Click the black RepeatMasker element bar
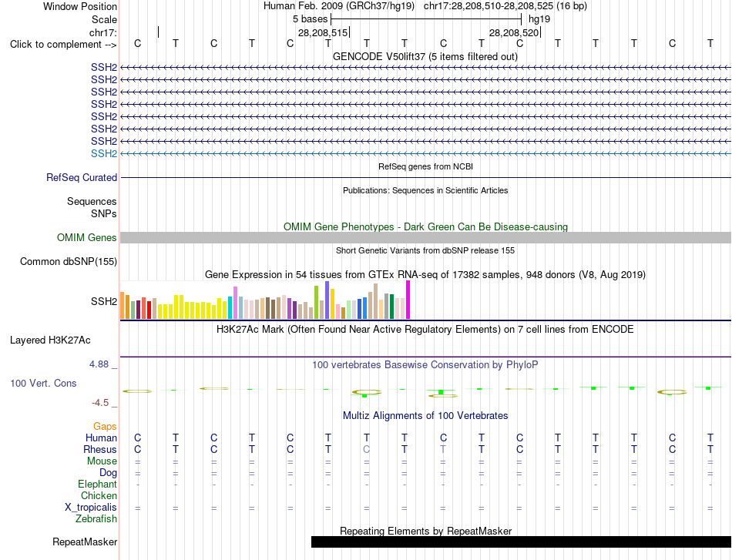 (x=521, y=542)
